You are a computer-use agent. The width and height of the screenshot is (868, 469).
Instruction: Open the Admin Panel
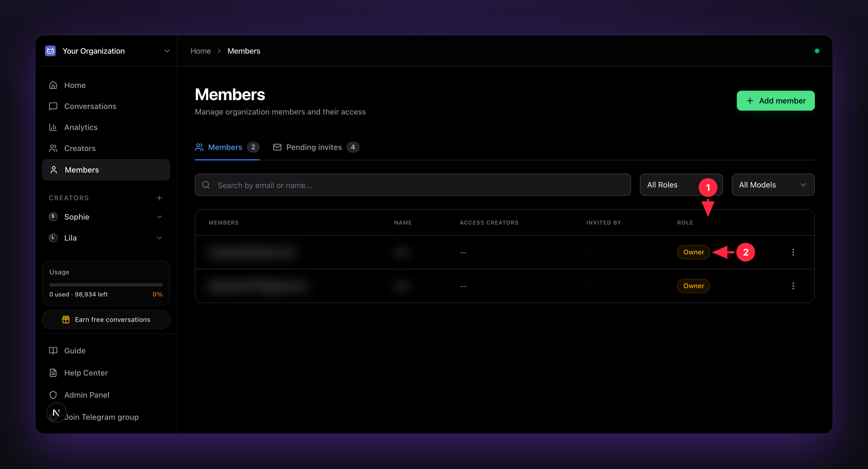[106, 395]
